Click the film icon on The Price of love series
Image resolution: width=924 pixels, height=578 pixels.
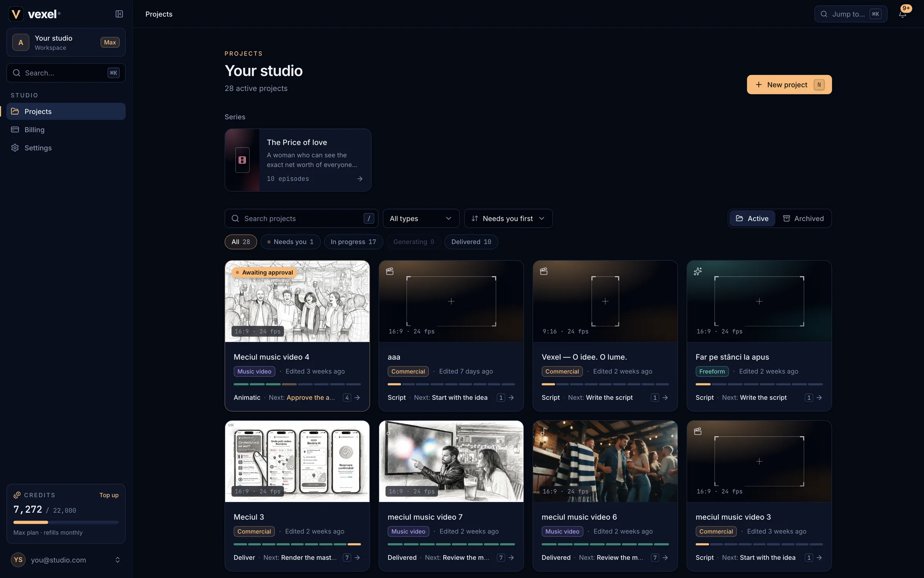point(242,160)
